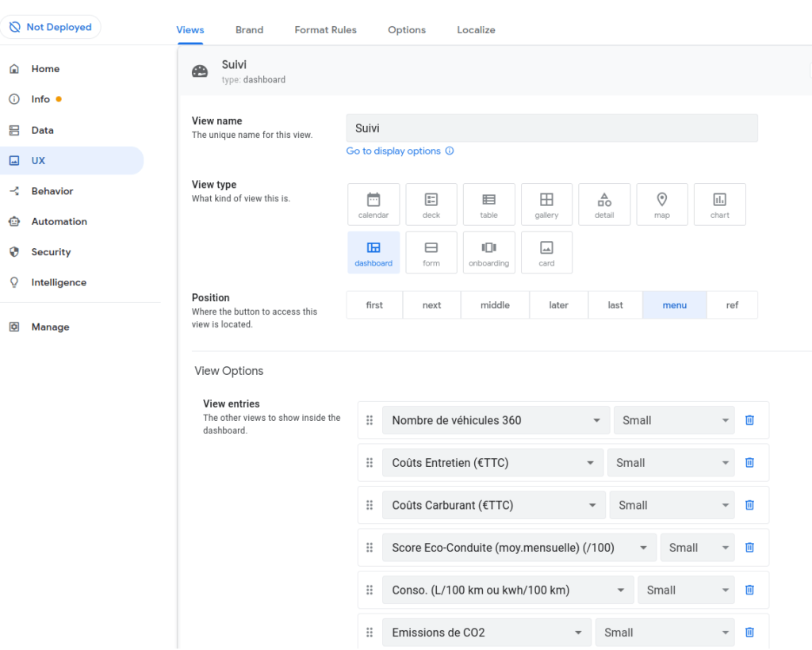Open Home in the sidebar

point(71,69)
